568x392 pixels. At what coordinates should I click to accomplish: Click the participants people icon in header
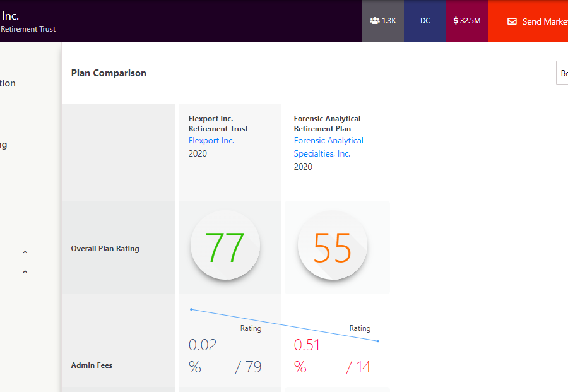pos(375,21)
